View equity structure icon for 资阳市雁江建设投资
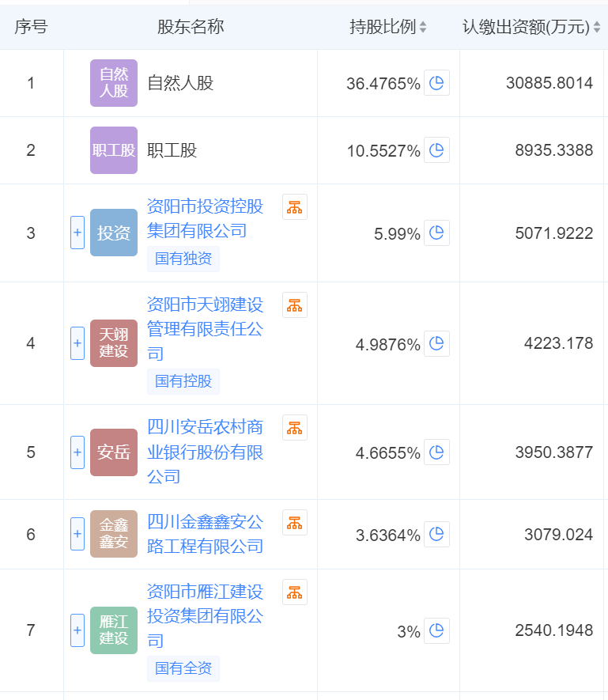Image resolution: width=608 pixels, height=700 pixels. coord(295,592)
